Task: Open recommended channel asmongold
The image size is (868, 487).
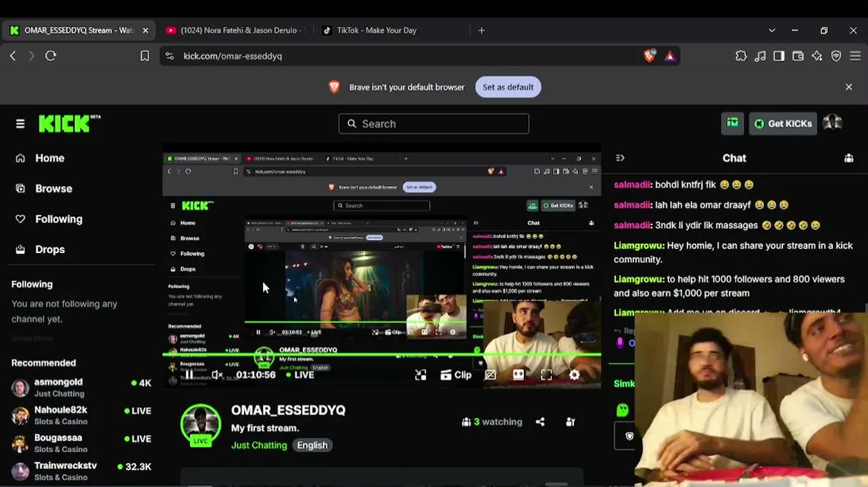Action: (81, 388)
